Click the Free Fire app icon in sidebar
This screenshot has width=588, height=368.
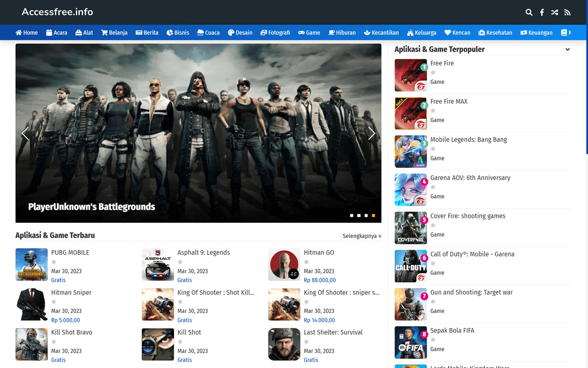(411, 75)
